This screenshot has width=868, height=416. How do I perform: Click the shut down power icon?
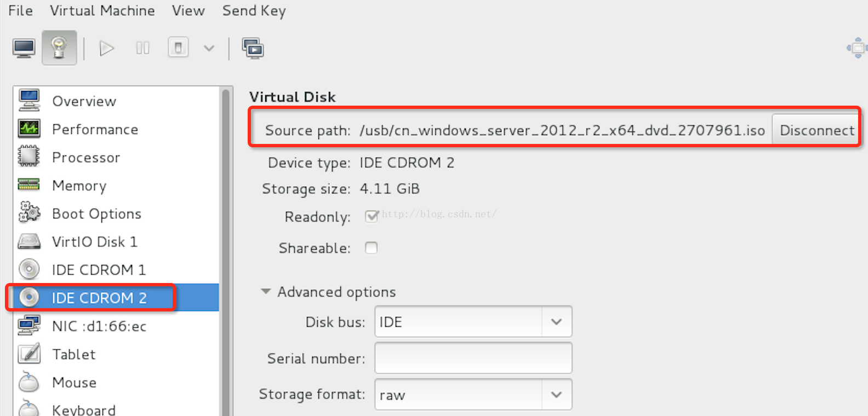pyautogui.click(x=178, y=48)
